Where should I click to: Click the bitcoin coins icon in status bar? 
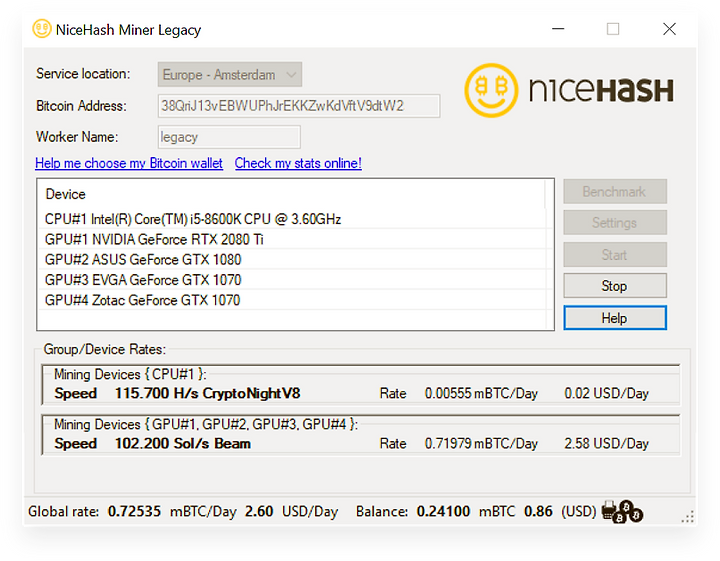point(623,511)
